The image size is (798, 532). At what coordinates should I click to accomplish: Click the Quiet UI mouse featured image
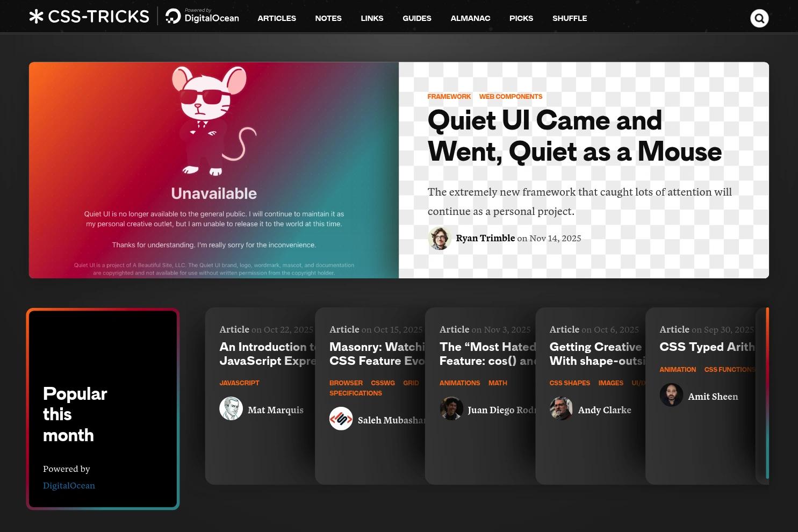pyautogui.click(x=214, y=170)
